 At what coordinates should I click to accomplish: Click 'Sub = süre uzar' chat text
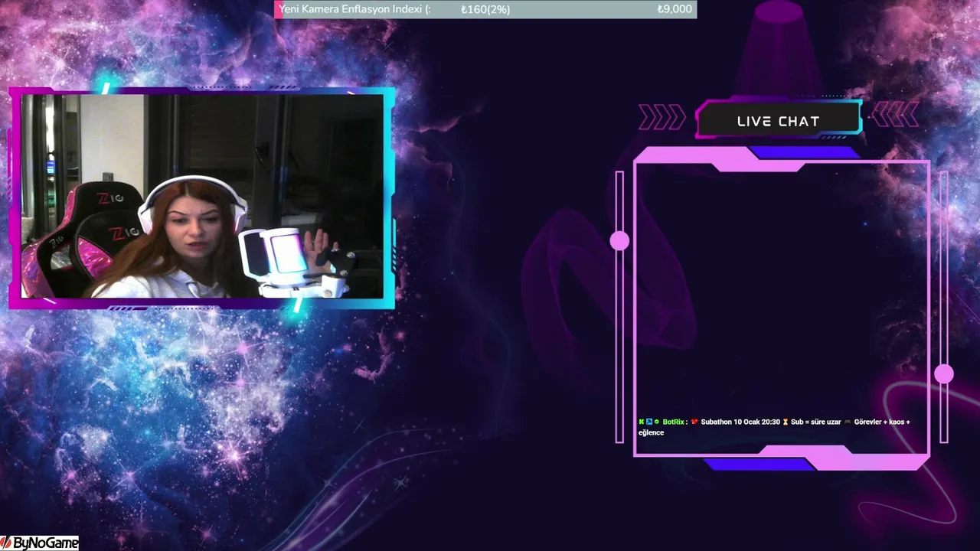(x=816, y=422)
